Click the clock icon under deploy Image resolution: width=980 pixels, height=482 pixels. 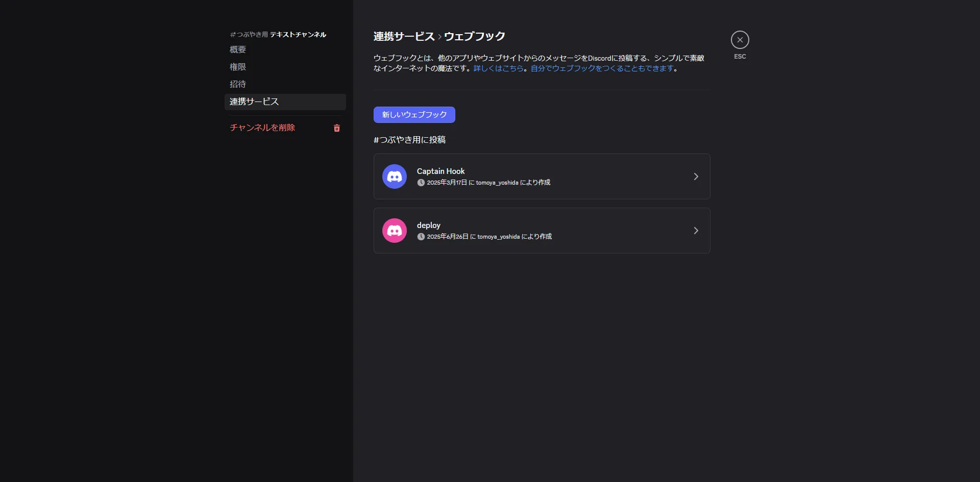(421, 237)
